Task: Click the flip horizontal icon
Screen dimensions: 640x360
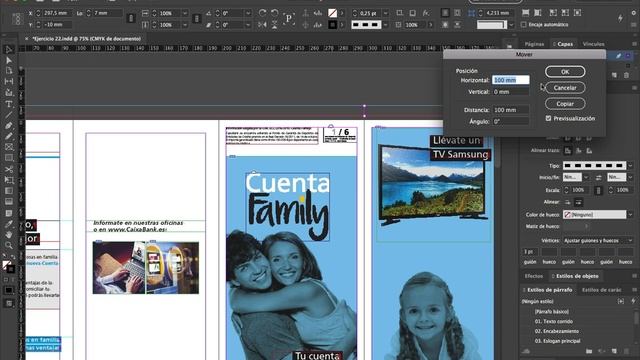Action: coord(263,25)
